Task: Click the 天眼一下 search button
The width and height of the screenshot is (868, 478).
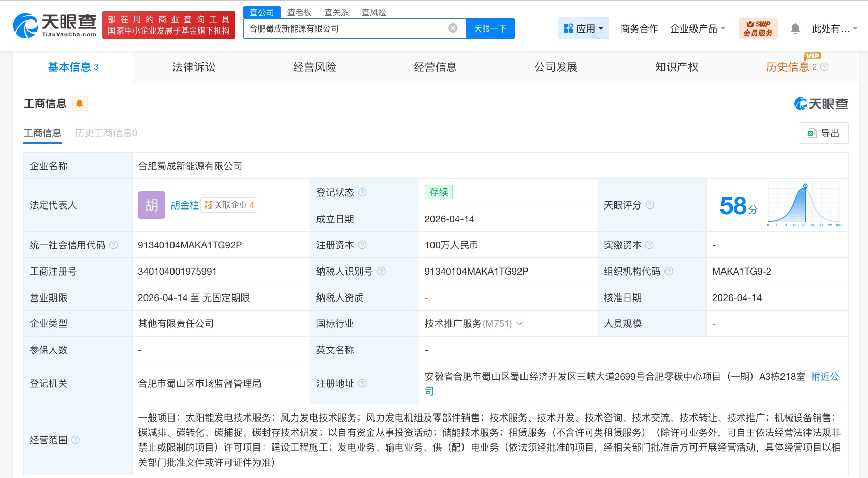Action: 490,28
